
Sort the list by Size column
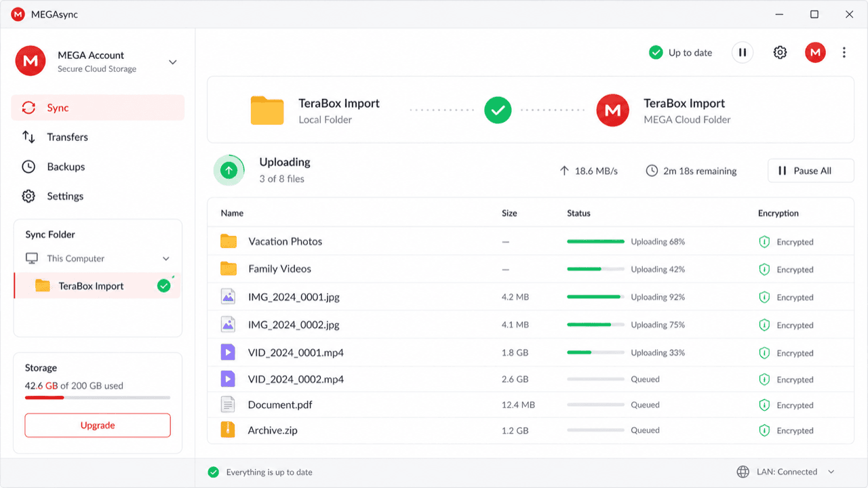coord(509,213)
